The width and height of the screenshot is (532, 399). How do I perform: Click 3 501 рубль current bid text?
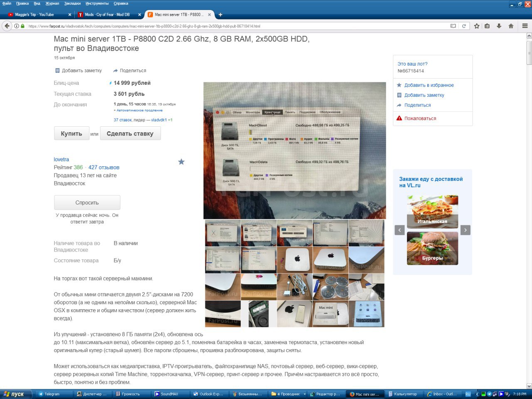tap(129, 94)
